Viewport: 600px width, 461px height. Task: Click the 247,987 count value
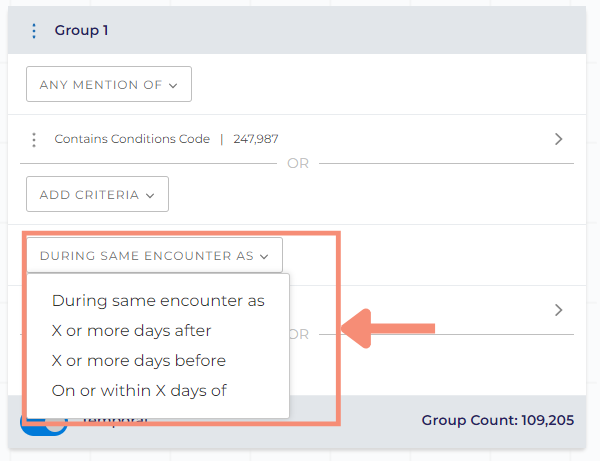[x=256, y=139]
